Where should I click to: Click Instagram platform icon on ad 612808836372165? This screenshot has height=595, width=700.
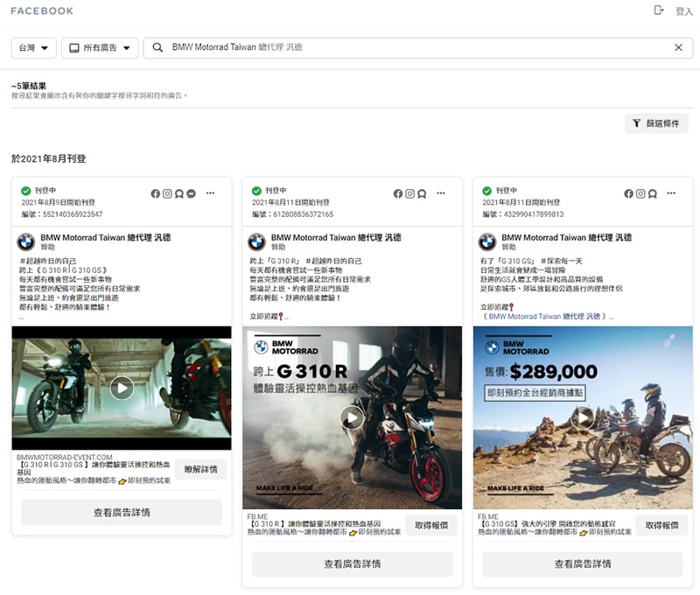[409, 193]
